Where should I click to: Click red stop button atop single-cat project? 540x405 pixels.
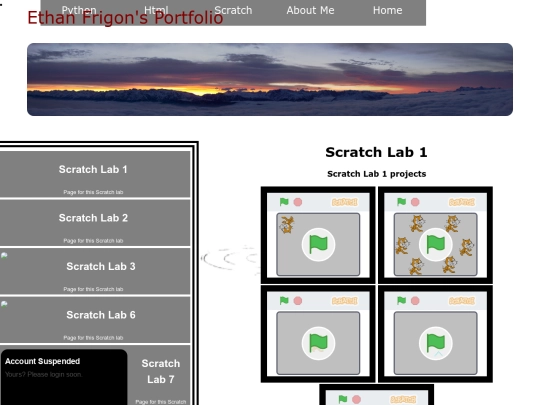pos(298,202)
